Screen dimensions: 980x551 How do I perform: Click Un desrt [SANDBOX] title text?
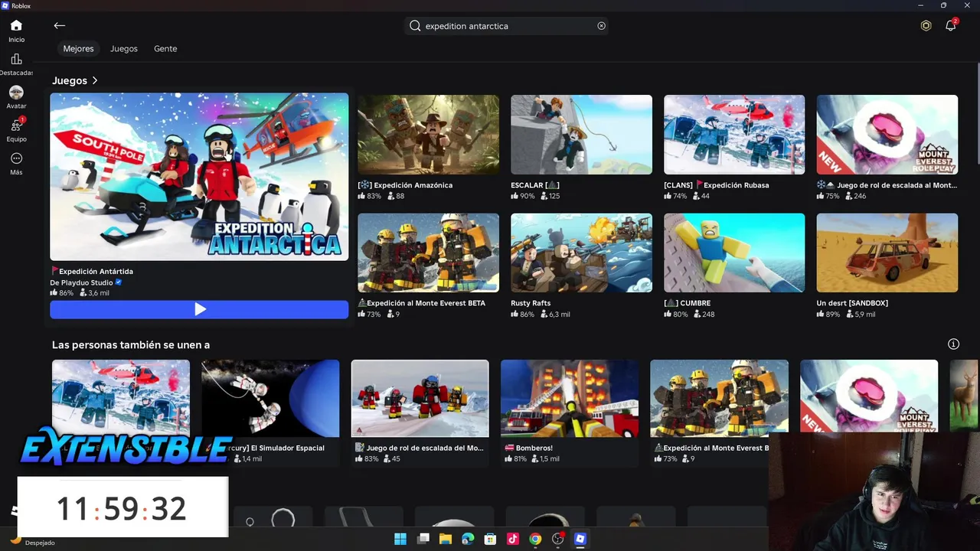pyautogui.click(x=852, y=303)
